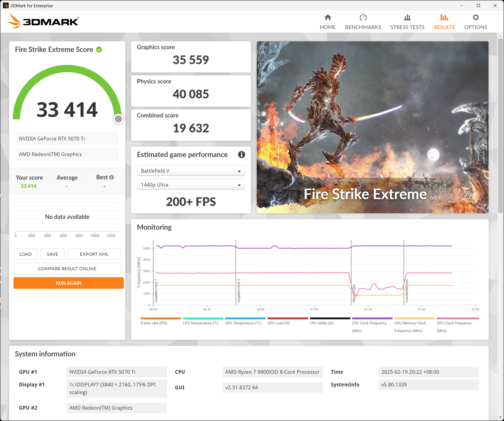Open Options using the gear icon
This screenshot has width=504, height=421.
tap(476, 17)
